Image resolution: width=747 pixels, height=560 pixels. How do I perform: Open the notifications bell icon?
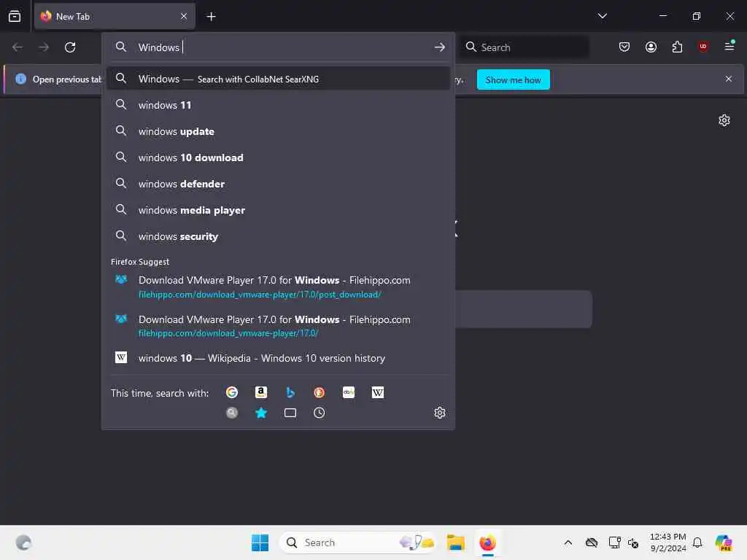pyautogui.click(x=697, y=542)
